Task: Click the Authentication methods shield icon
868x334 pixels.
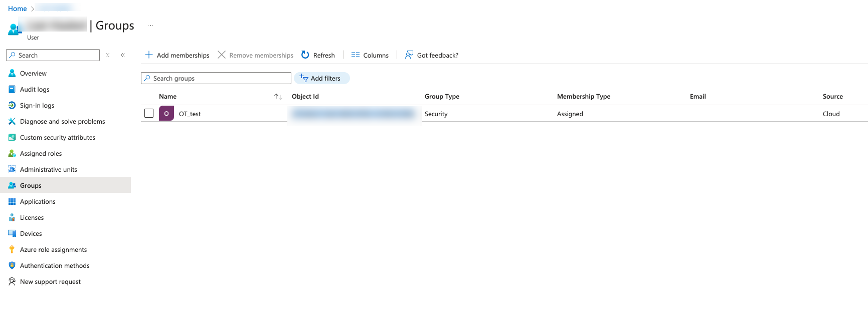Action: tap(12, 265)
